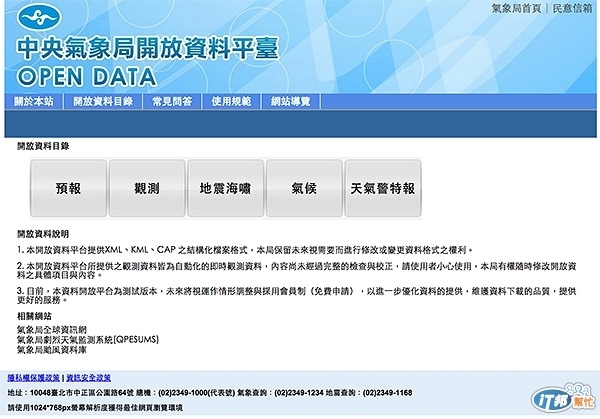Click the XML、KML、CAP format note text
The width and height of the screenshot is (600, 419).
pos(245,250)
